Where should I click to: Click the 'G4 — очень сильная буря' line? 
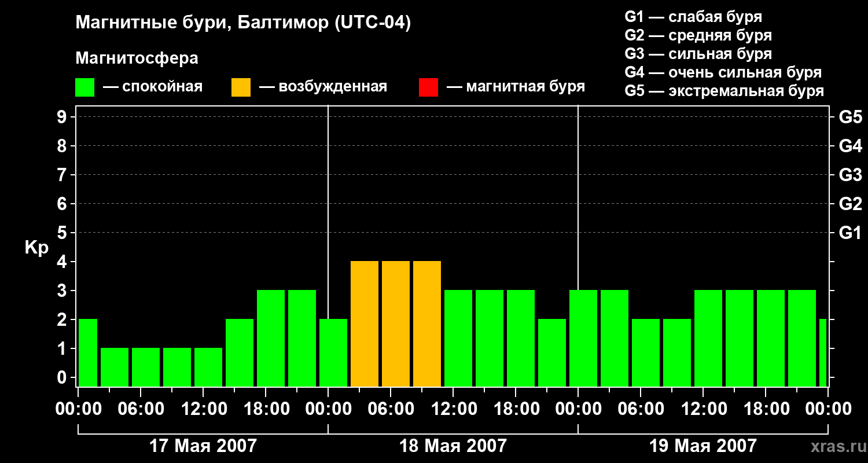pyautogui.click(x=723, y=72)
